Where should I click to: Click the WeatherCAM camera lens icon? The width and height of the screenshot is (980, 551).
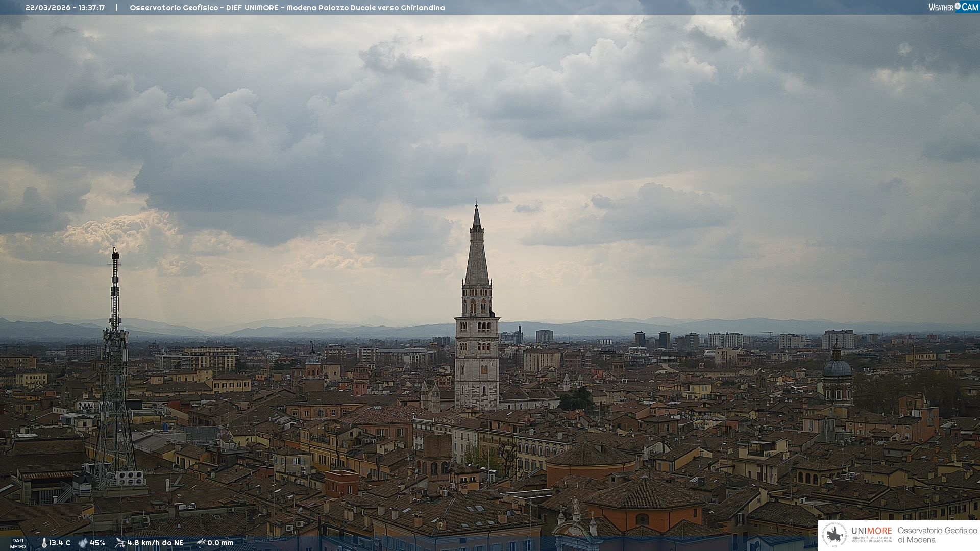pos(958,6)
